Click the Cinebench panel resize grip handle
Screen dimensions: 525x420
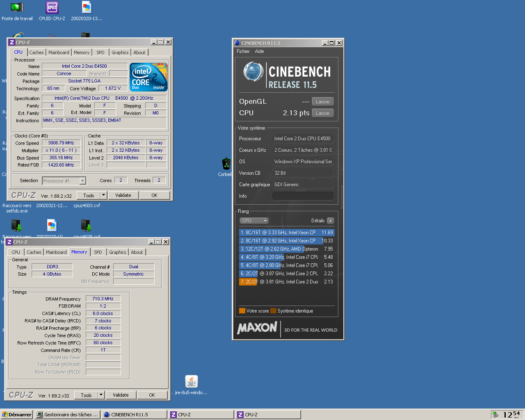coord(342,197)
